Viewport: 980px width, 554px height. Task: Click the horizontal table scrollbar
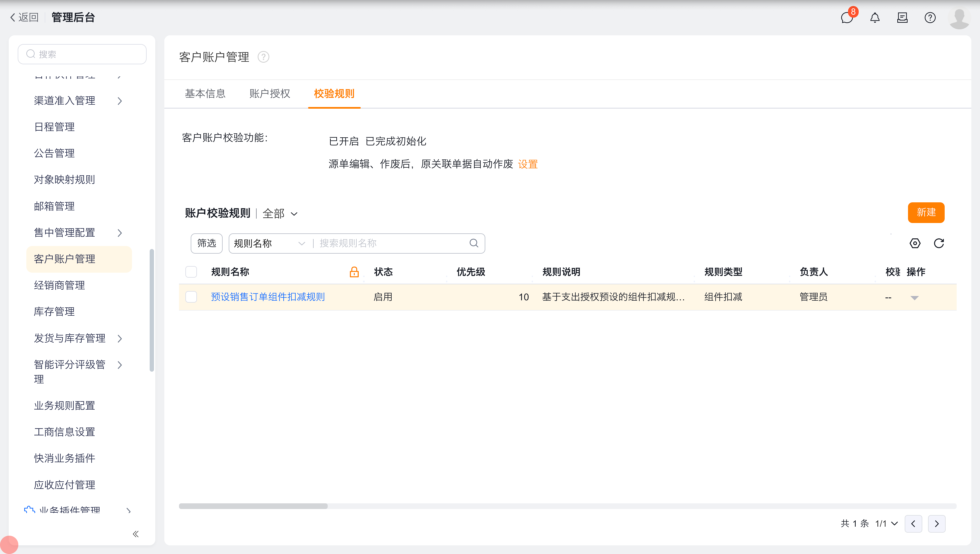click(x=253, y=506)
